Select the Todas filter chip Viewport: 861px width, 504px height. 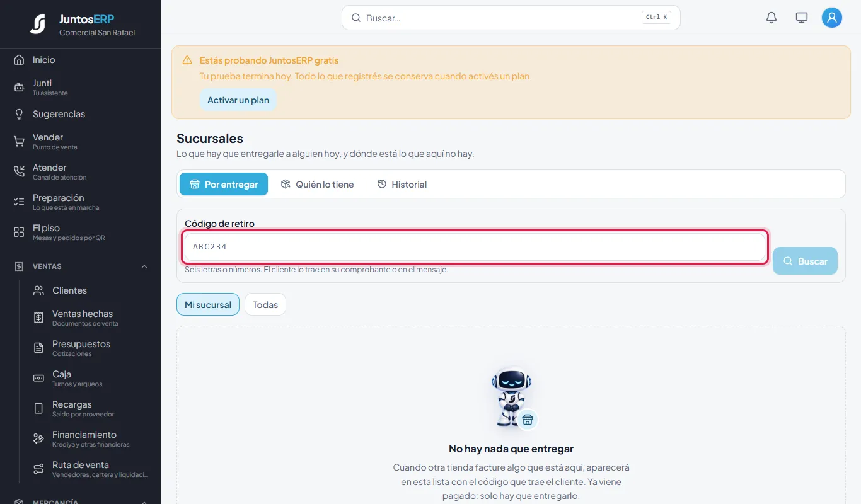pyautogui.click(x=265, y=304)
